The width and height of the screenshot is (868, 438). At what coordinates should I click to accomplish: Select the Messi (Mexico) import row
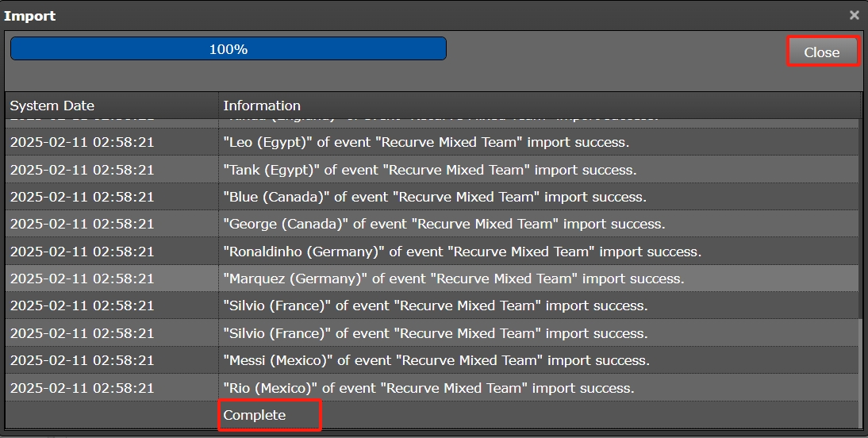pyautogui.click(x=436, y=360)
